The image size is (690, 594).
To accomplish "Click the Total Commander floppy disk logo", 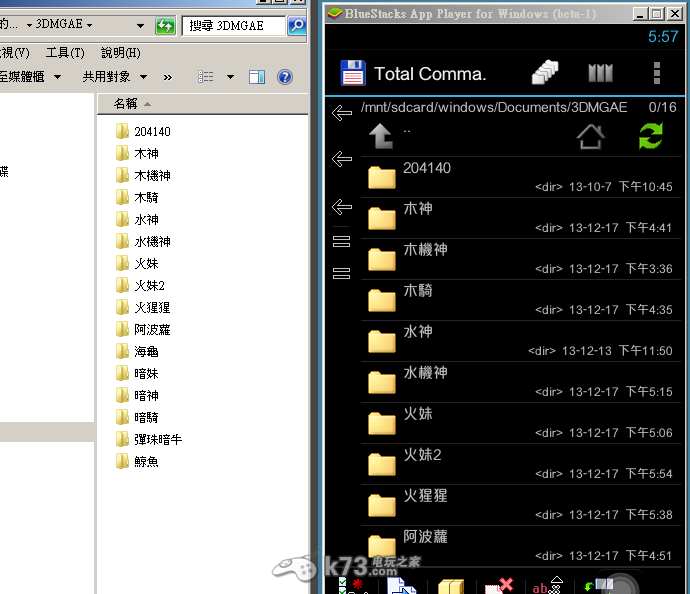I will click(353, 73).
